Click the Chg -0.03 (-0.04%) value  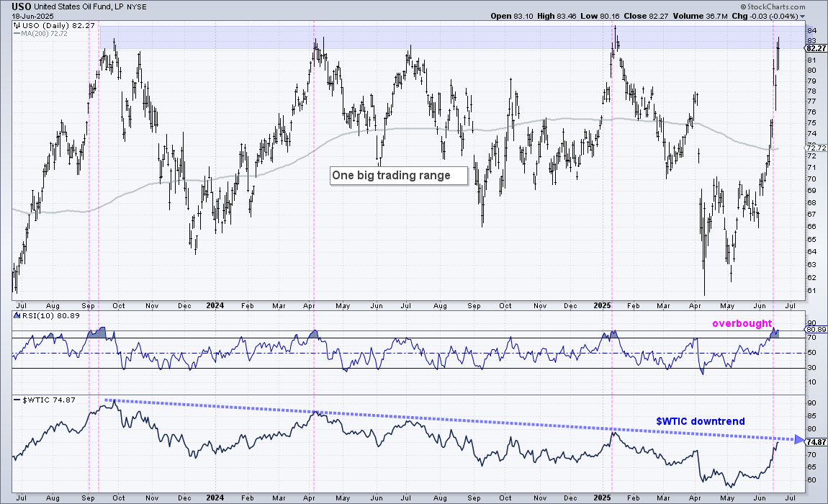(x=765, y=17)
